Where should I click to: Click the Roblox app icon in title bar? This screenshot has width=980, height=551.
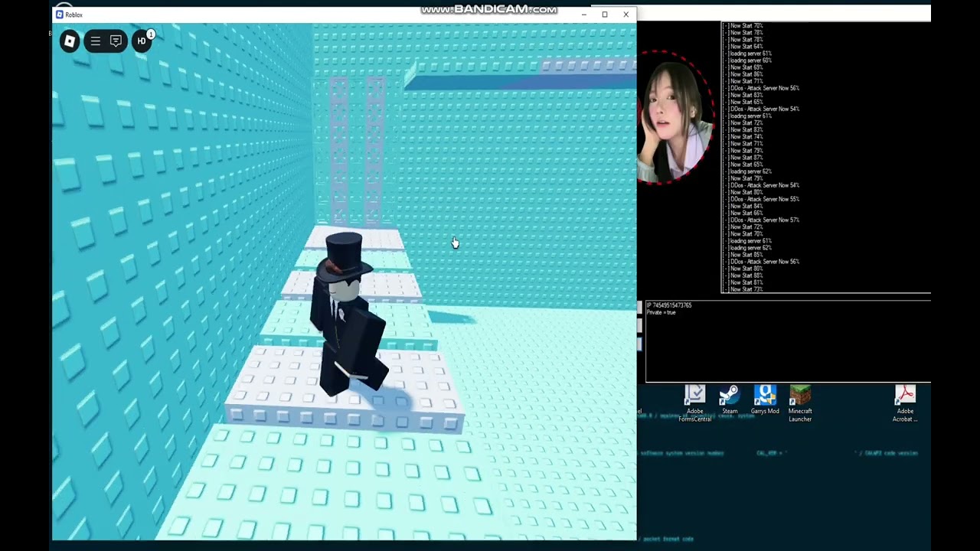pos(60,15)
